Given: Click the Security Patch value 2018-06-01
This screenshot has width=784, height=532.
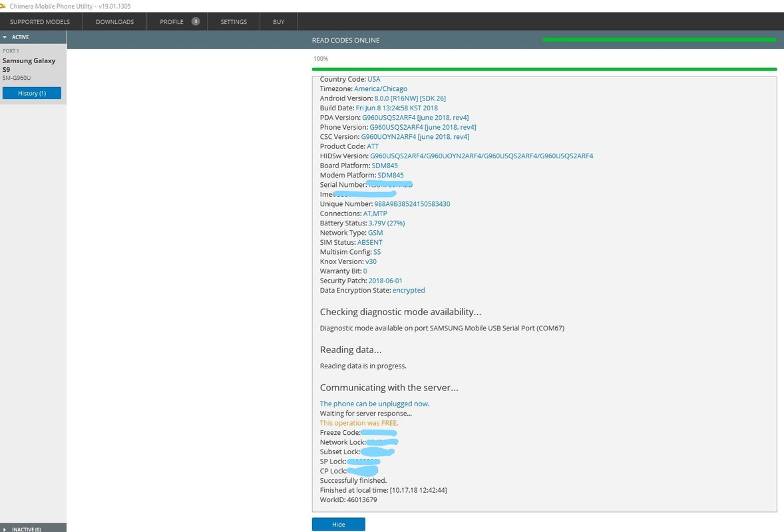Looking at the screenshot, I should pos(385,281).
